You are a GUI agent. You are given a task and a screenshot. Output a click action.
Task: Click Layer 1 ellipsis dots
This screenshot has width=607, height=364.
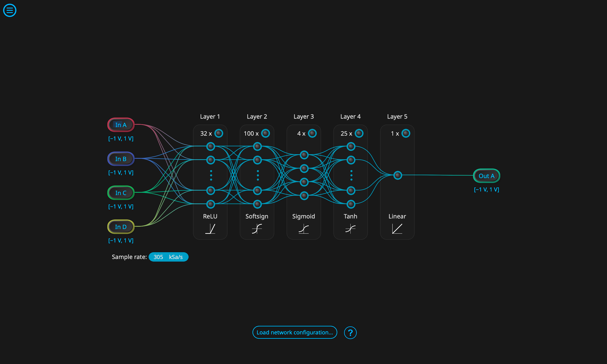pos(211,175)
